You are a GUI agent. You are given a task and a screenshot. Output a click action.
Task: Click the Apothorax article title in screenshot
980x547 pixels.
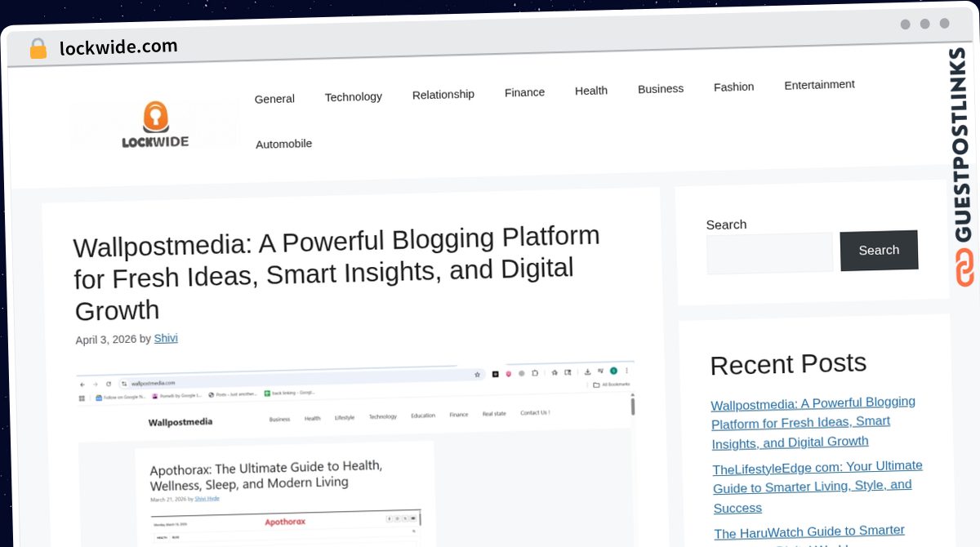pos(266,474)
